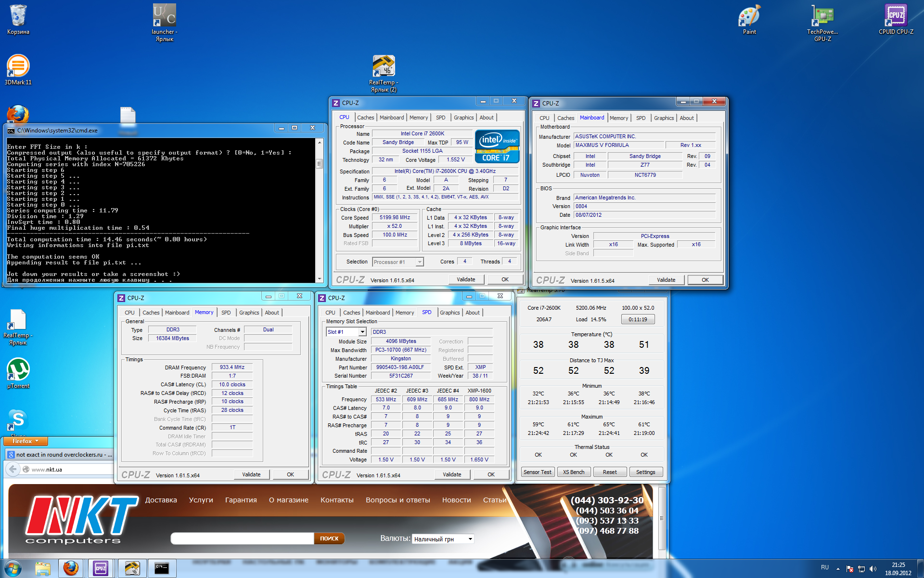Click the volume speaker tray icon
924x578 pixels.
(x=873, y=569)
